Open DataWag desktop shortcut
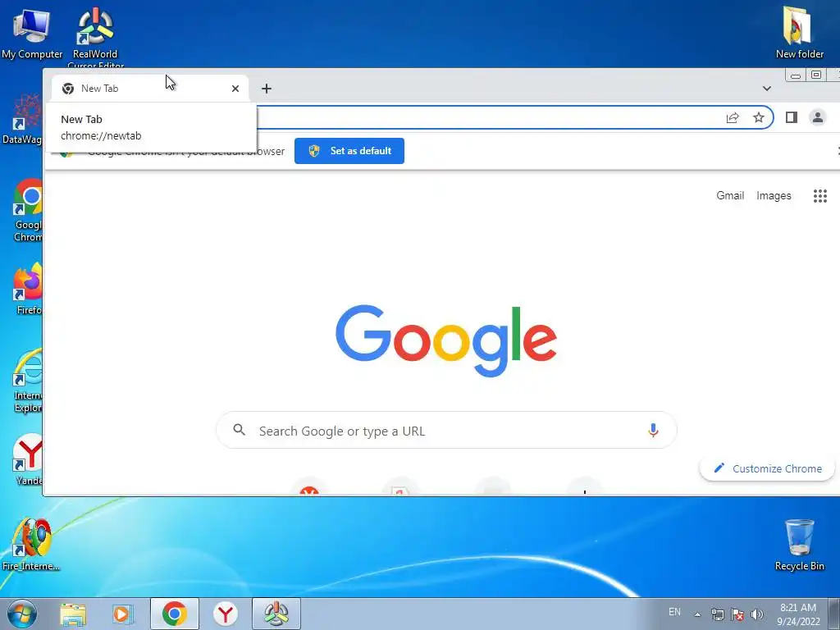The image size is (840, 630). tap(22, 119)
